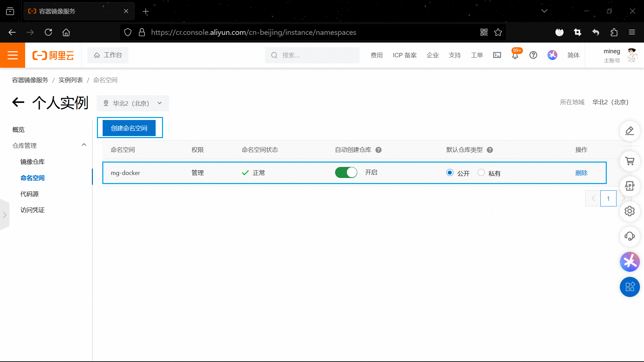The image size is (644, 362).
Task: Launch the Cloud Shell terminal icon
Action: (497, 55)
